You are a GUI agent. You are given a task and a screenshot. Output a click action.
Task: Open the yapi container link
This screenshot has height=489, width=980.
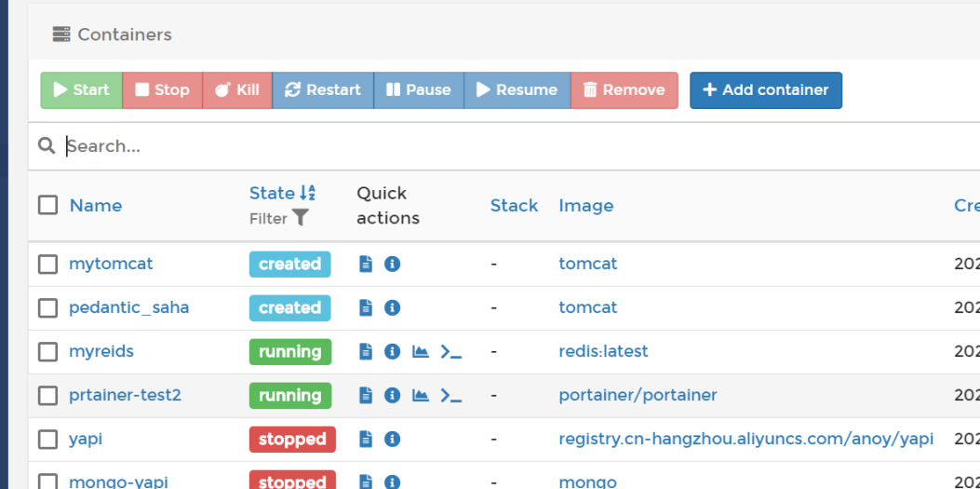tap(86, 439)
